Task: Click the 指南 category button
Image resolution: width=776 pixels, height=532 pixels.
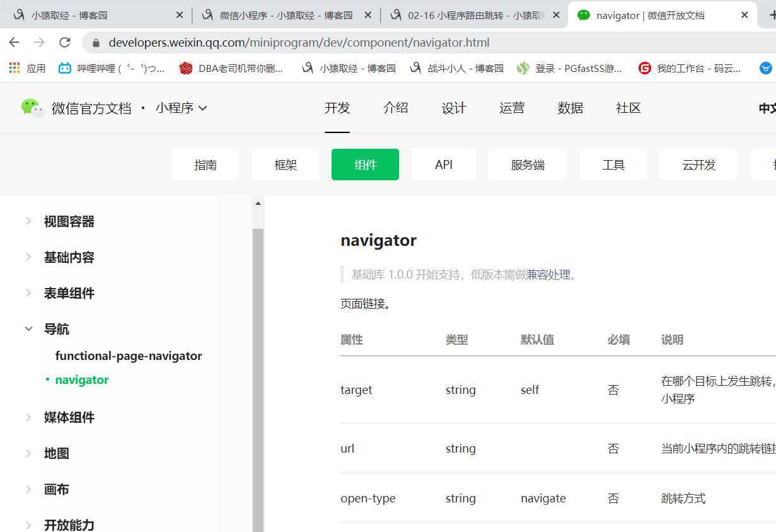Action: pos(206,165)
